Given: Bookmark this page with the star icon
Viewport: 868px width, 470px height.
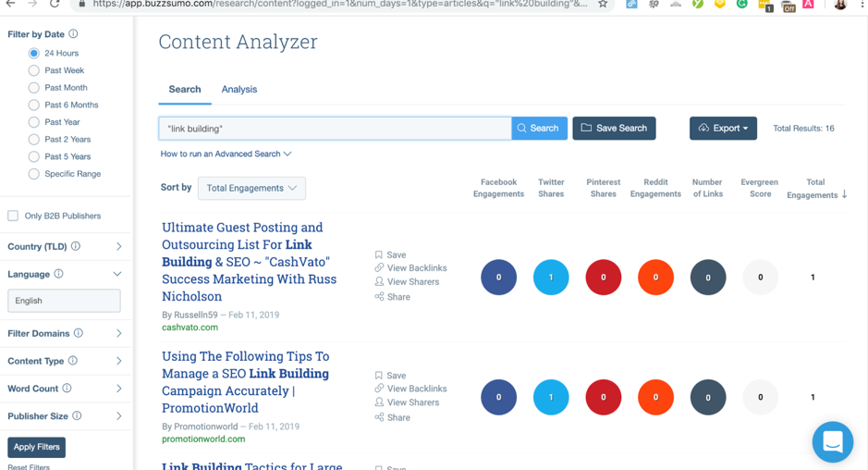Looking at the screenshot, I should 603,4.
